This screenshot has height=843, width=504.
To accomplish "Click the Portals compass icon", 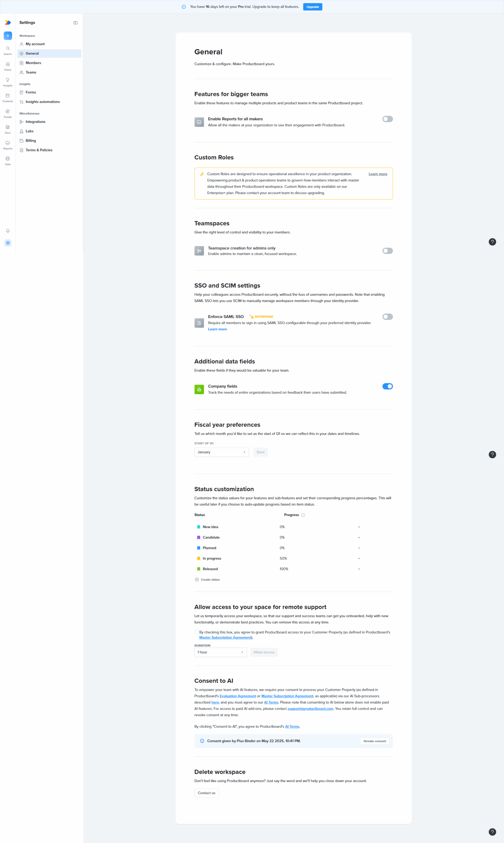I will [x=8, y=113].
